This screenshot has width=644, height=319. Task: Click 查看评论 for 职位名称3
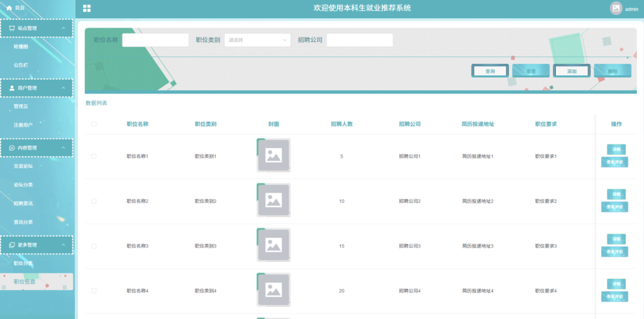(x=615, y=252)
